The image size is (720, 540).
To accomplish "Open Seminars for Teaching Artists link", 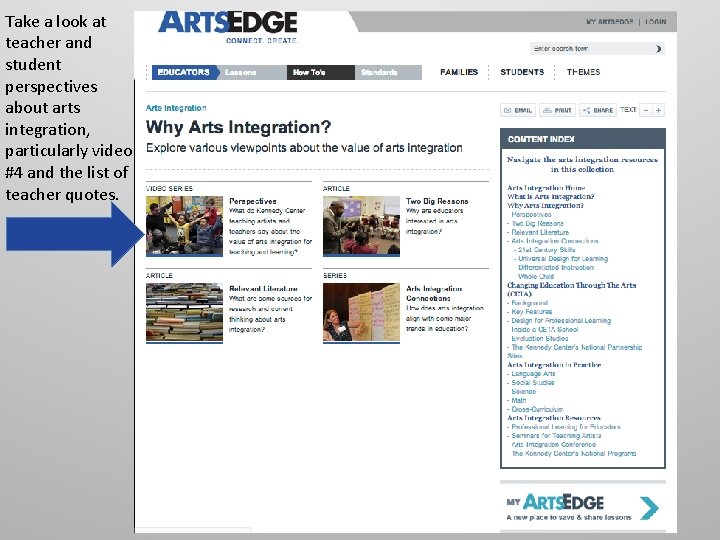I will [556, 436].
